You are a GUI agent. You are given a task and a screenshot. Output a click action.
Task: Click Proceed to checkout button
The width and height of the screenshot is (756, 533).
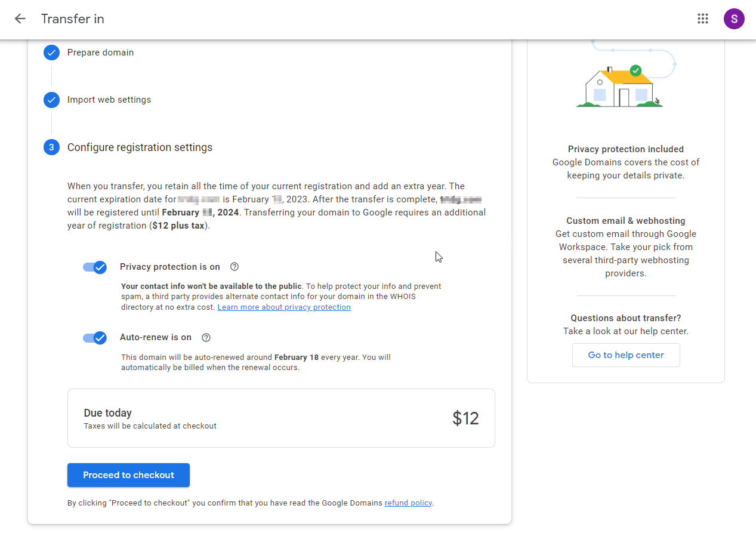(x=128, y=475)
